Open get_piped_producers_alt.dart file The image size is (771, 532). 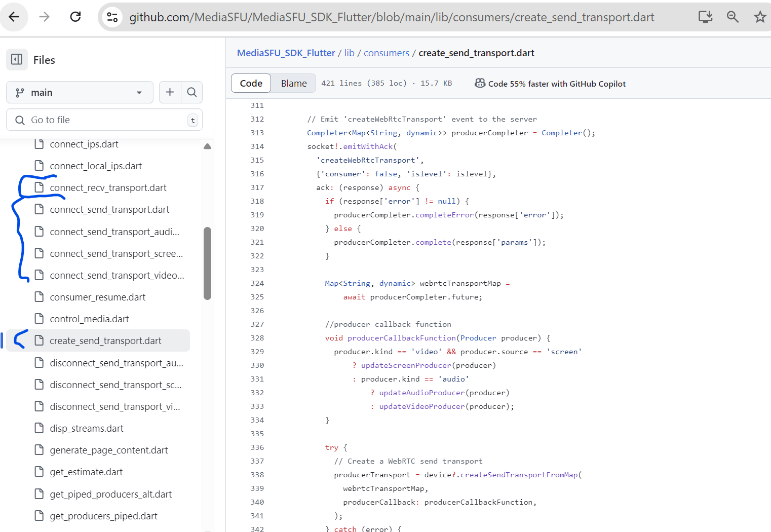(111, 495)
